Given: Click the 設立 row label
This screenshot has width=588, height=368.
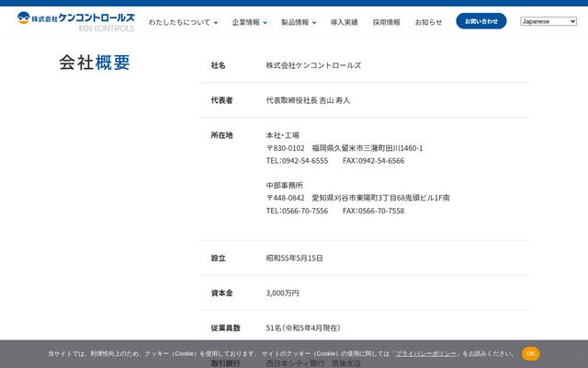Looking at the screenshot, I should (x=218, y=258).
